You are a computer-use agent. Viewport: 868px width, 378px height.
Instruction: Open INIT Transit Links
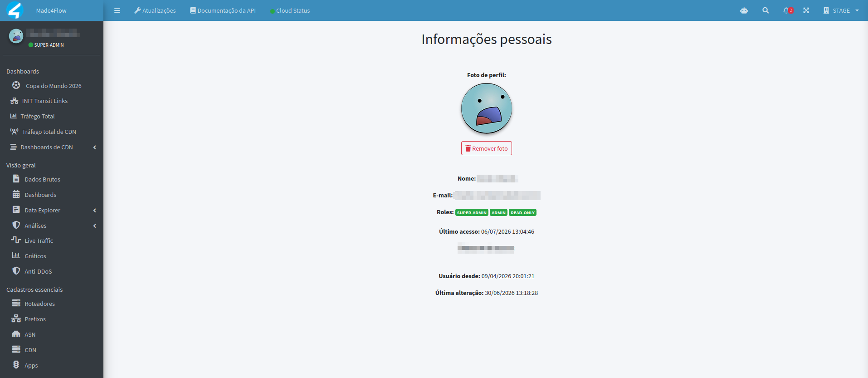click(45, 101)
